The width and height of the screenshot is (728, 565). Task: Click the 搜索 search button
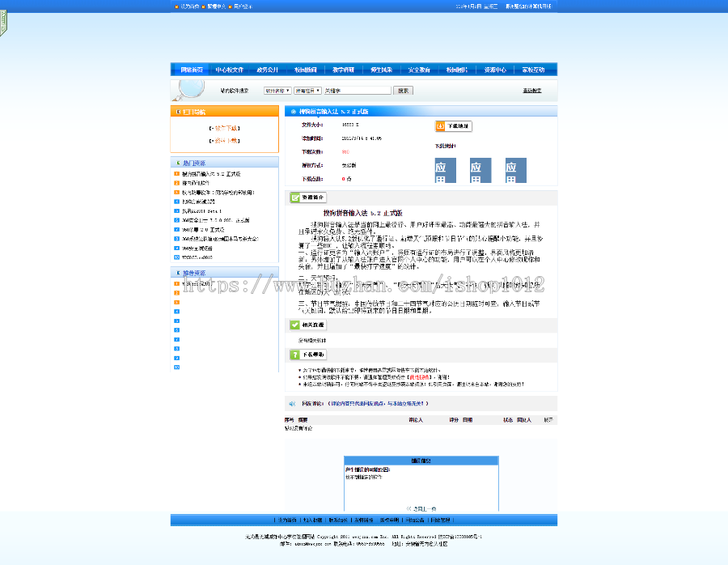pos(403,91)
